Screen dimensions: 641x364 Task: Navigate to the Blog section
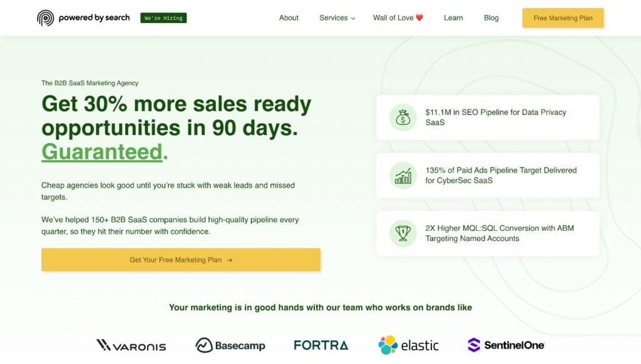pos(491,18)
